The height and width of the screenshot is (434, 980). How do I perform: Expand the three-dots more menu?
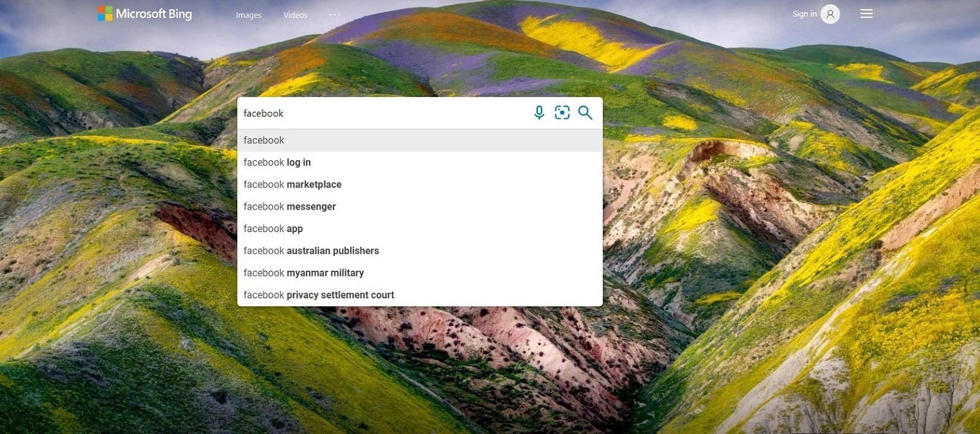click(x=335, y=14)
